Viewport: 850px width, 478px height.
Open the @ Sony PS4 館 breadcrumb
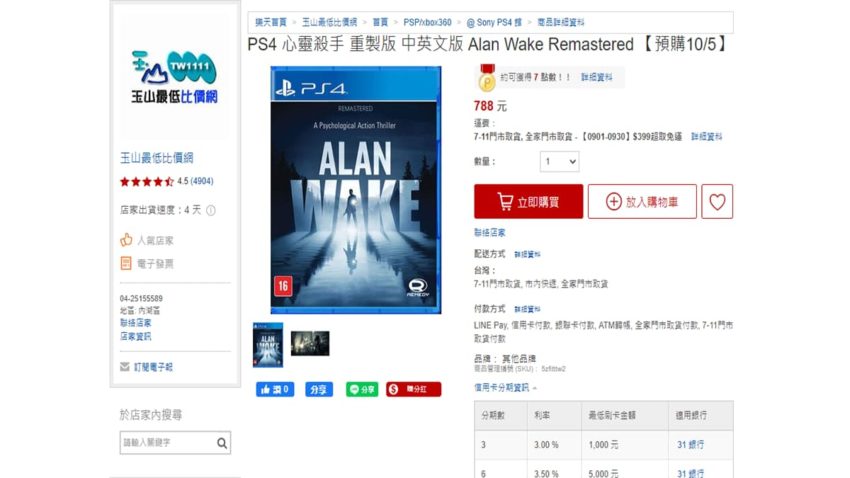[494, 22]
